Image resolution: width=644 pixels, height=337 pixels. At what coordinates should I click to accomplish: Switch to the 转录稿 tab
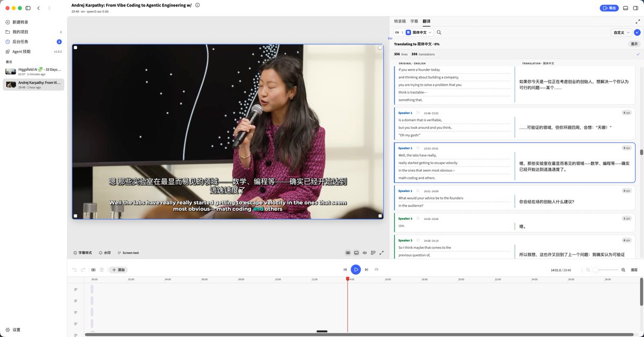[400, 21]
